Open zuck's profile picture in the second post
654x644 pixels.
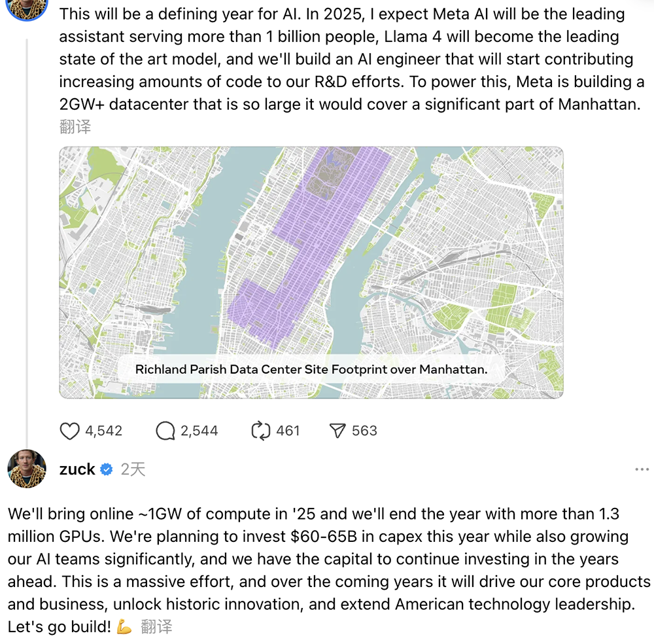(x=27, y=469)
